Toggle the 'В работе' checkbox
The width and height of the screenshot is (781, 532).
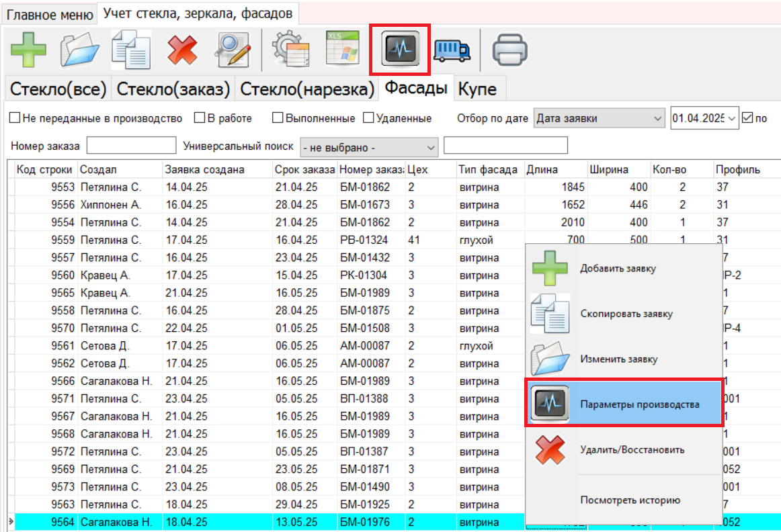coord(199,118)
